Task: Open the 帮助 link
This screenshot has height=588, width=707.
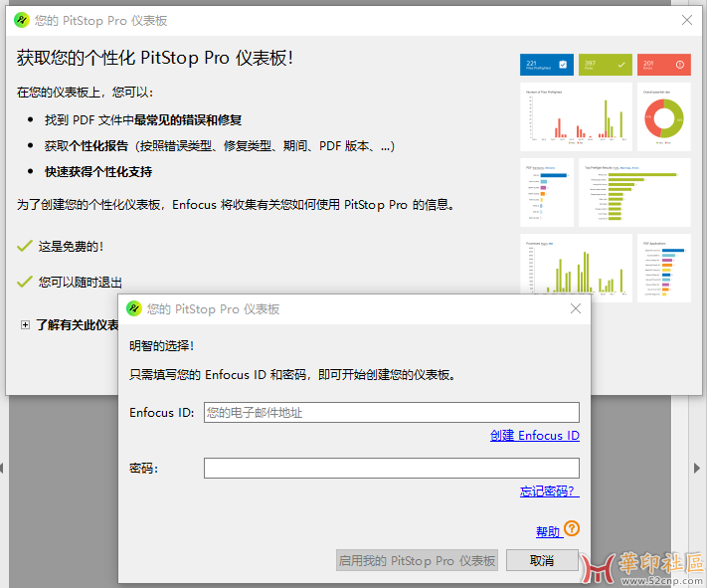Action: point(548,531)
